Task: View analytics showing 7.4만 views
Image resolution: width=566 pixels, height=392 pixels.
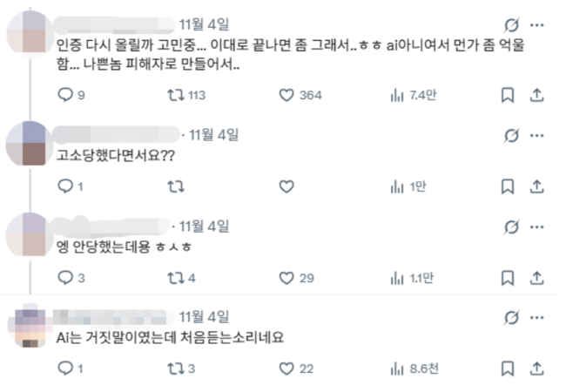Action: coord(399,95)
